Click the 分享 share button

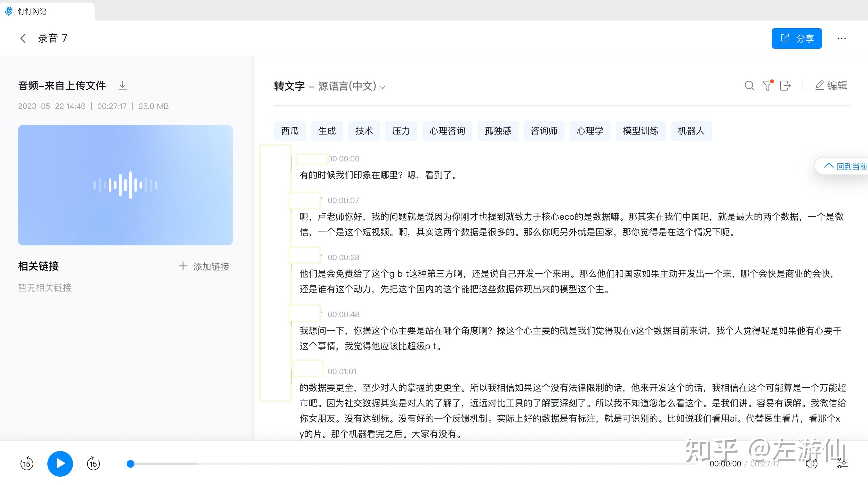point(797,38)
